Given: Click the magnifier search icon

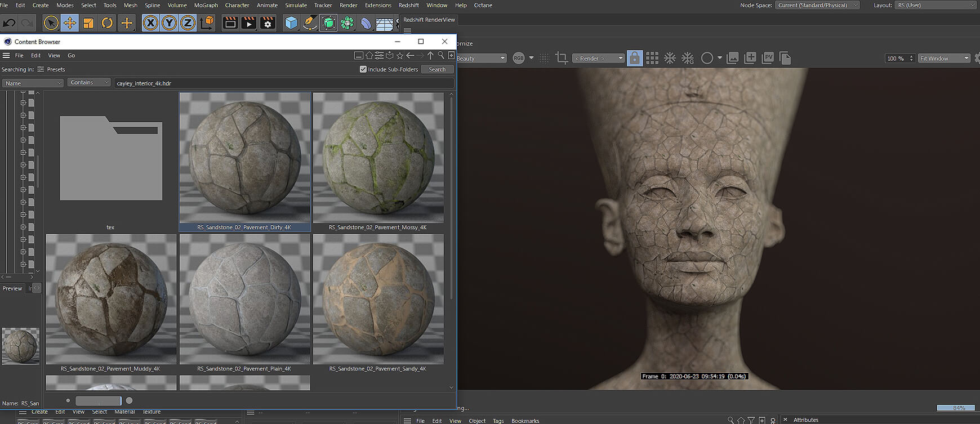Looking at the screenshot, I should pos(441,56).
